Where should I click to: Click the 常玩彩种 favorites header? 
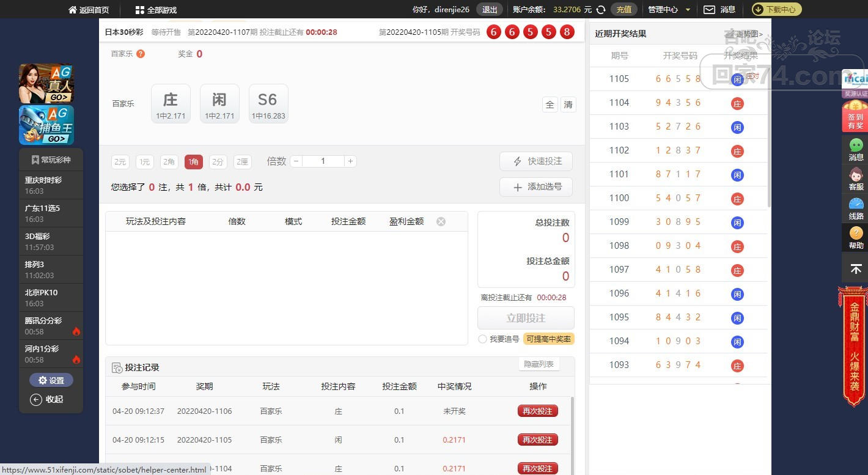click(51, 160)
